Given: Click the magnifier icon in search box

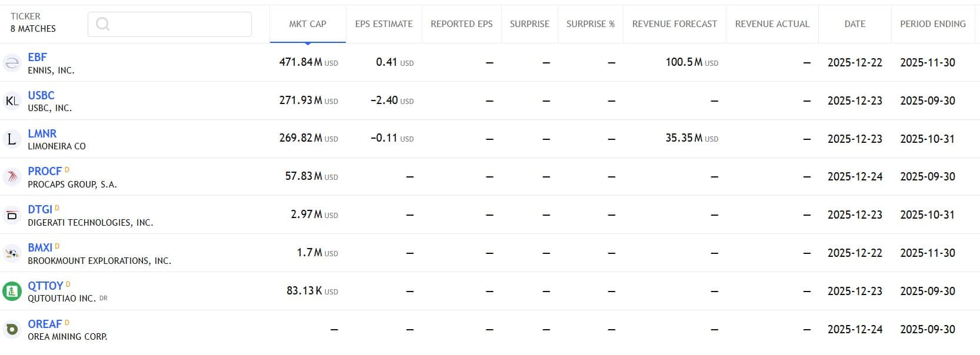Looking at the screenshot, I should [103, 24].
